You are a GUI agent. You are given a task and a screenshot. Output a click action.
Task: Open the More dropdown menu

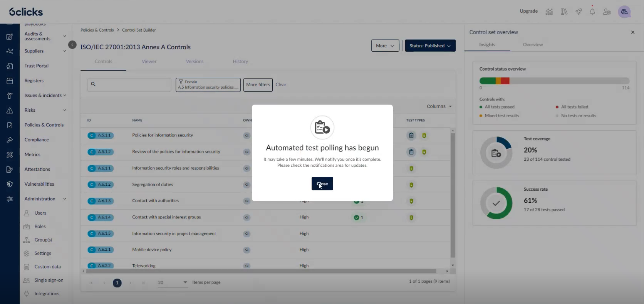tap(385, 45)
